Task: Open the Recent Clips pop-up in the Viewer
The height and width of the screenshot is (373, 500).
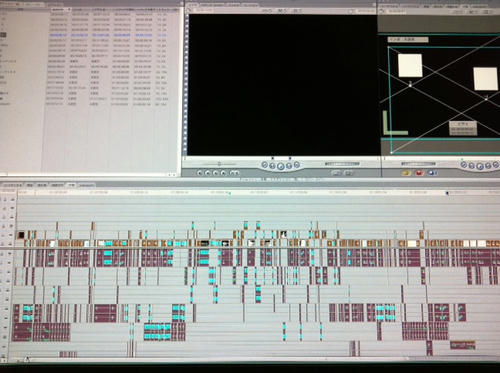Action: pyautogui.click(x=336, y=173)
